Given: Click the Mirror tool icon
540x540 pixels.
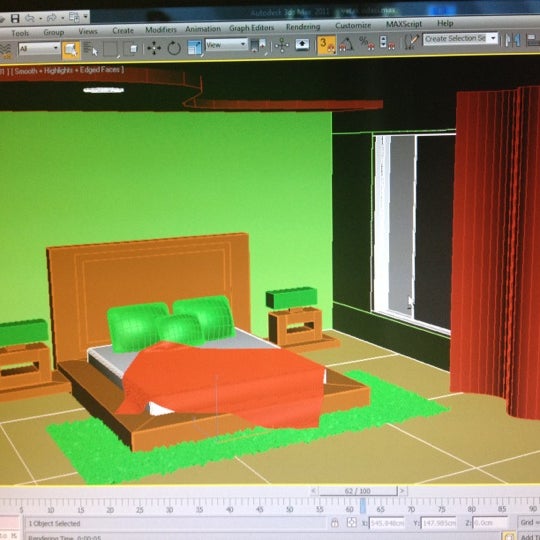Looking at the screenshot, I should click(512, 40).
